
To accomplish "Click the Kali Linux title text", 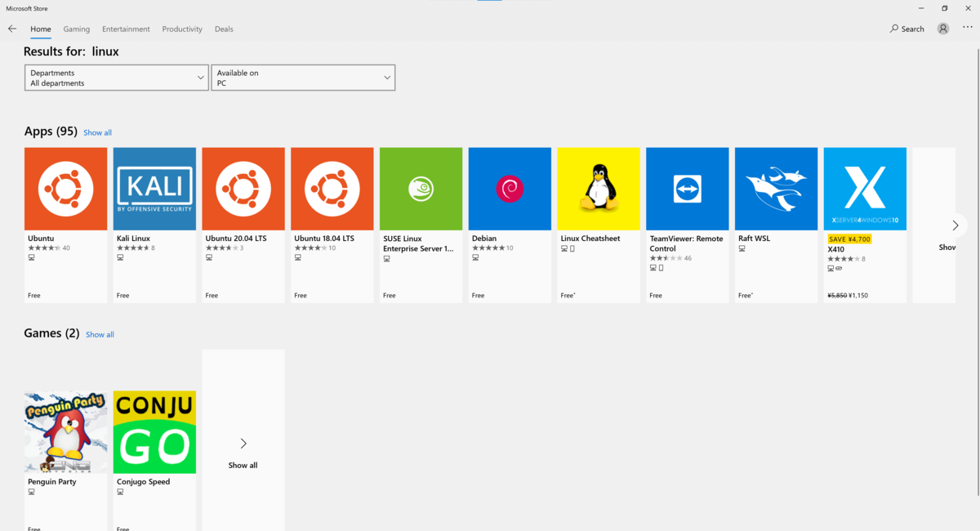I will pyautogui.click(x=134, y=239).
